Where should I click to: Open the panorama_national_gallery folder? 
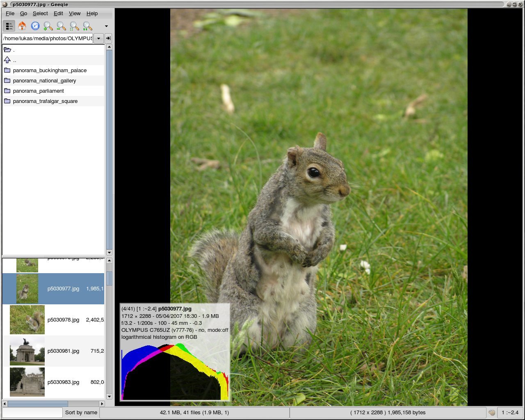(x=53, y=80)
